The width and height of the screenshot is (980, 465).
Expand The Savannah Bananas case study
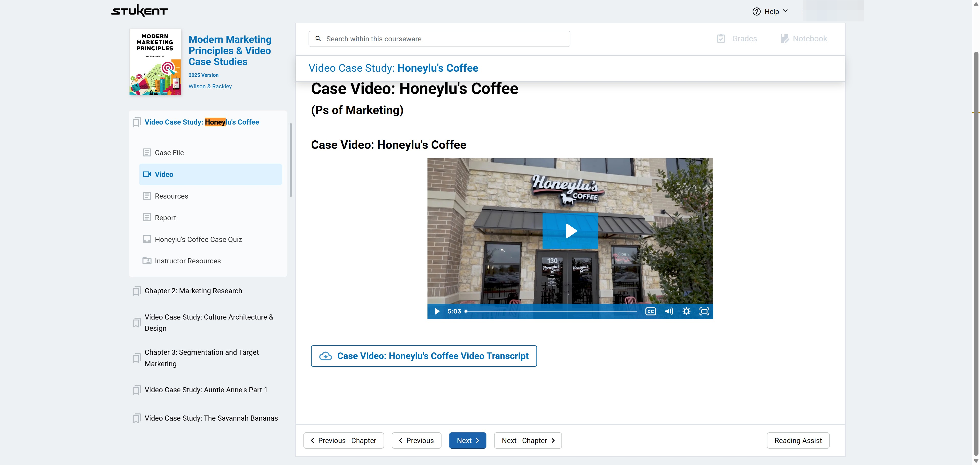(x=211, y=418)
